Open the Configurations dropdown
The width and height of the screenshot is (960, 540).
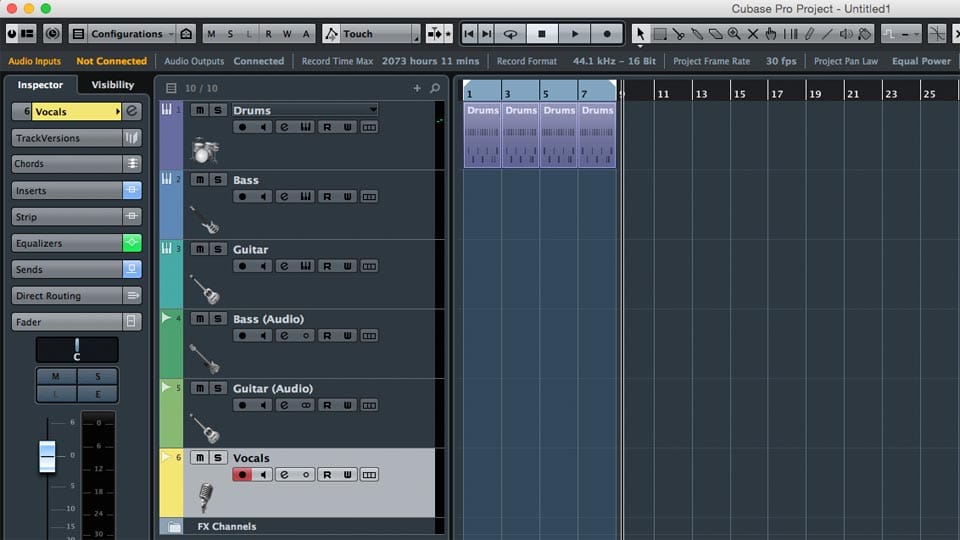click(132, 34)
